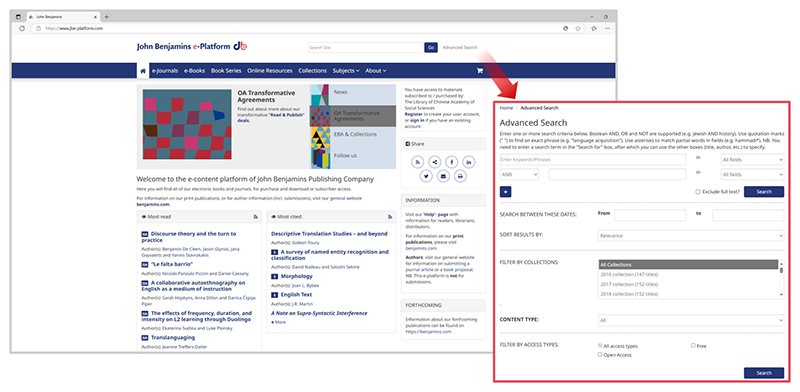This screenshot has width=800, height=392.
Task: Enable the Exclude full text checkbox
Action: pyautogui.click(x=698, y=192)
